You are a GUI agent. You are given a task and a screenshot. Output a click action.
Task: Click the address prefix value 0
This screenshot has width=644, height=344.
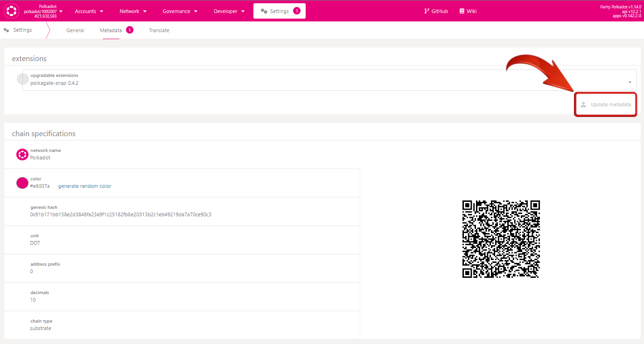click(x=32, y=271)
